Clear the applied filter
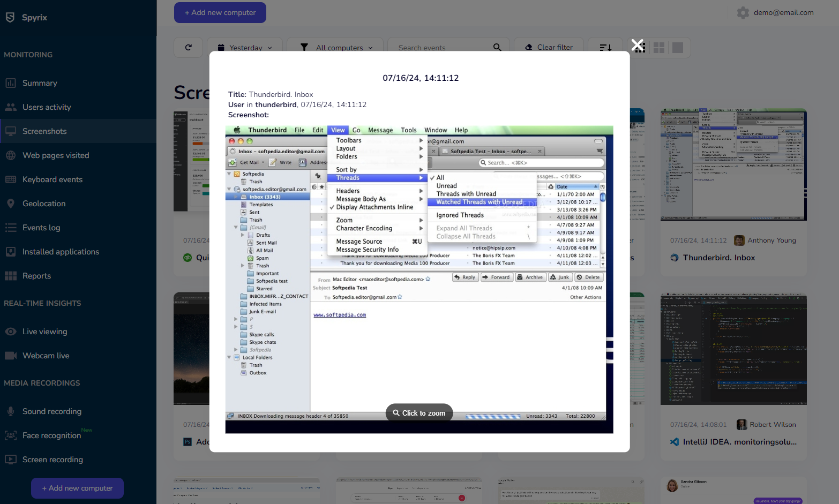Viewport: 839px width, 504px height. 549,47
